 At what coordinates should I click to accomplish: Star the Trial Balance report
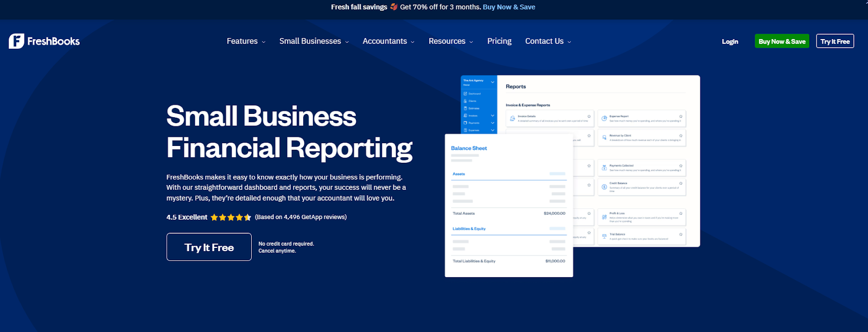point(681,234)
